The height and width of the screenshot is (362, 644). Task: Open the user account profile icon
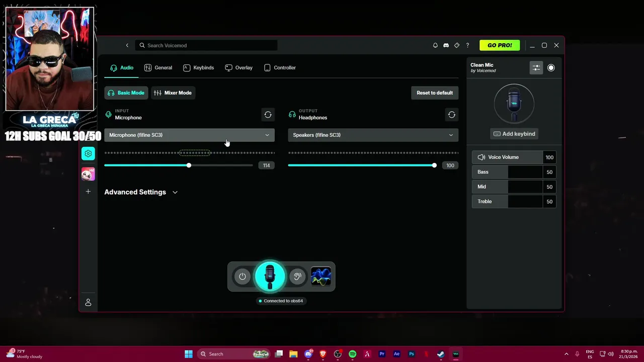[x=88, y=302]
